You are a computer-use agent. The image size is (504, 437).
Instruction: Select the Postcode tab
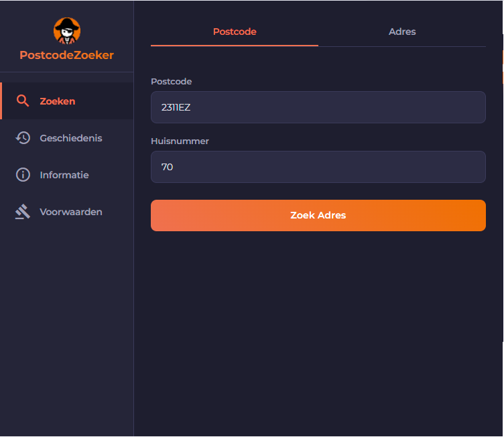click(235, 32)
